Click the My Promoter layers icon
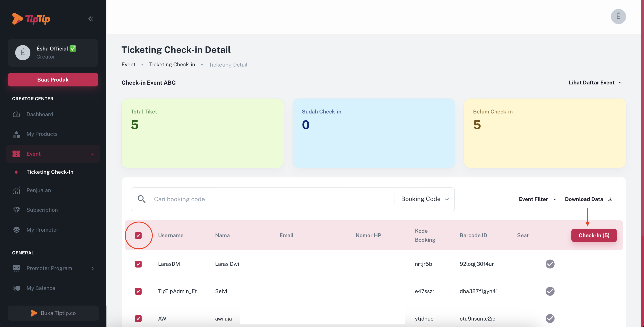The height and width of the screenshot is (327, 644). tap(17, 230)
